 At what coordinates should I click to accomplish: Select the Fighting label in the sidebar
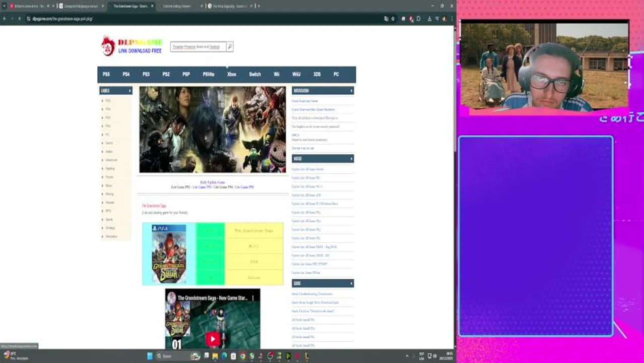110,169
